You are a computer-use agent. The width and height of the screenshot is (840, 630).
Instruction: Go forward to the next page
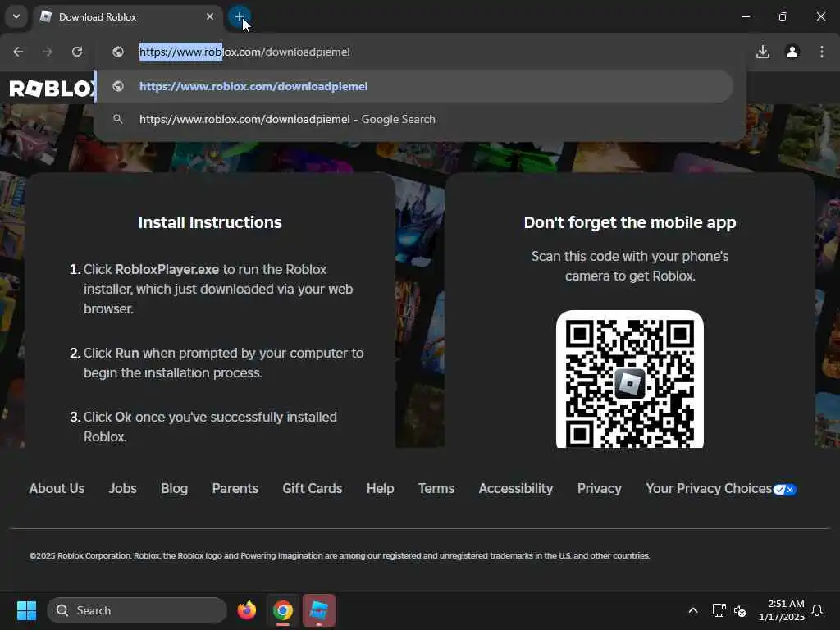coord(48,52)
